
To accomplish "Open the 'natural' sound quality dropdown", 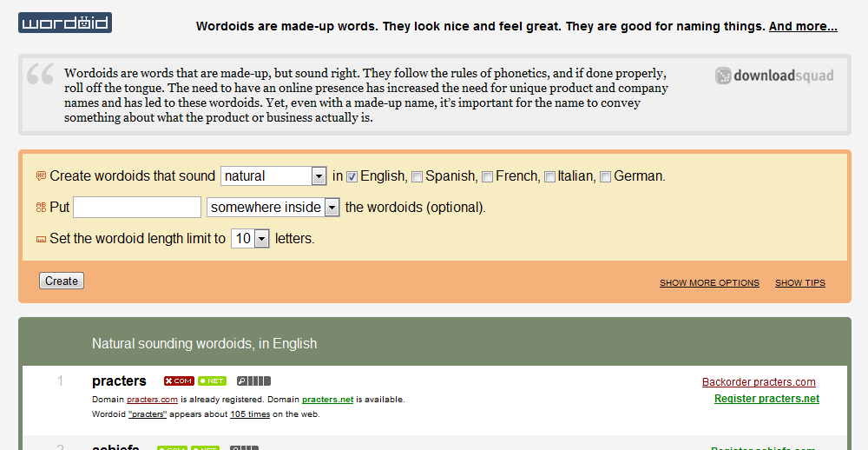I will tap(273, 176).
